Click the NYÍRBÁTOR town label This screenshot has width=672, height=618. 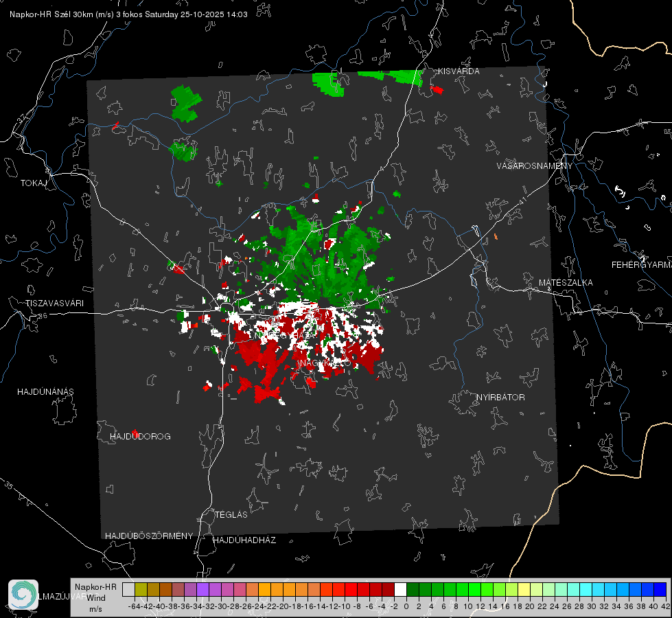500,397
